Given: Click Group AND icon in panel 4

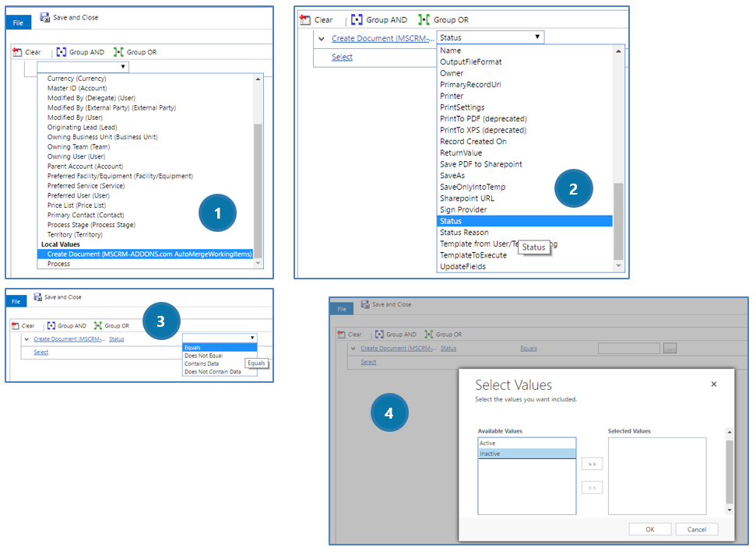Looking at the screenshot, I should click(x=379, y=335).
